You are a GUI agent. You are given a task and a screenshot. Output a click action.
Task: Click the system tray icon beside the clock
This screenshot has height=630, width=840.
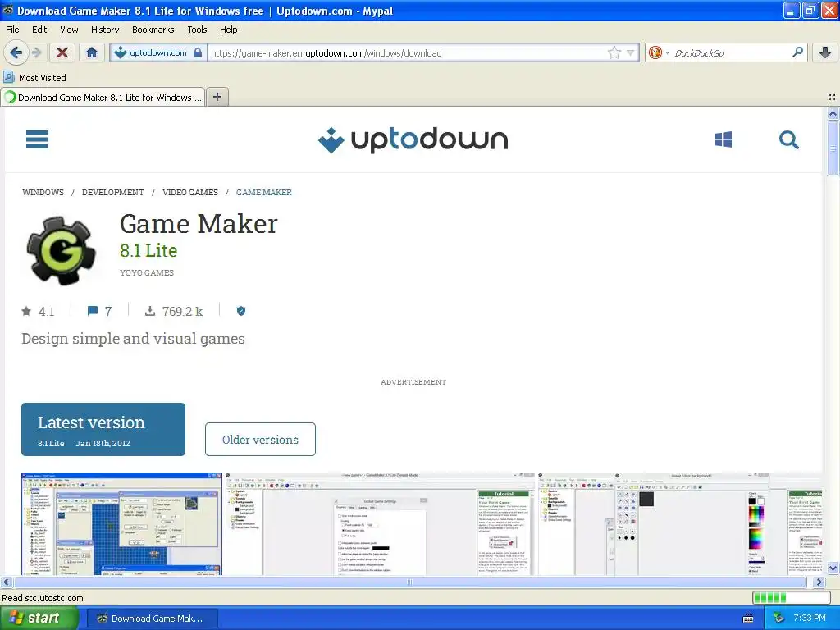pos(779,619)
